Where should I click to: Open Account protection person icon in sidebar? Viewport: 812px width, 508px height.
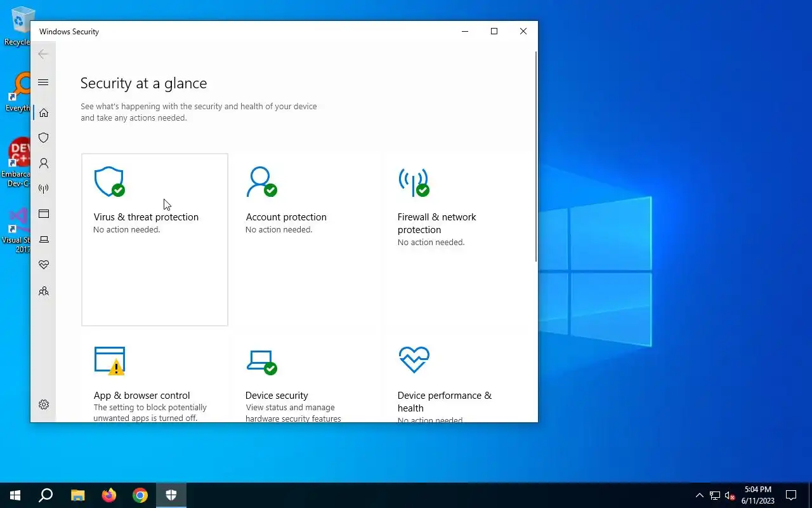coord(43,163)
